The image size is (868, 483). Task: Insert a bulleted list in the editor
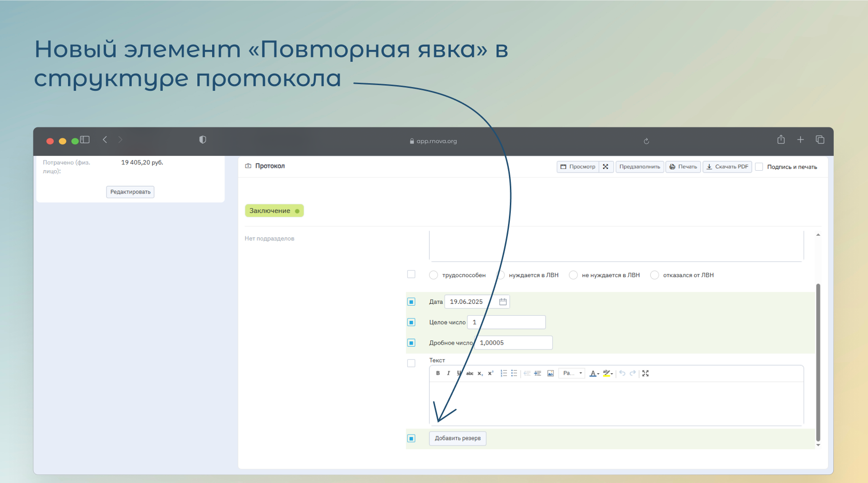point(514,373)
